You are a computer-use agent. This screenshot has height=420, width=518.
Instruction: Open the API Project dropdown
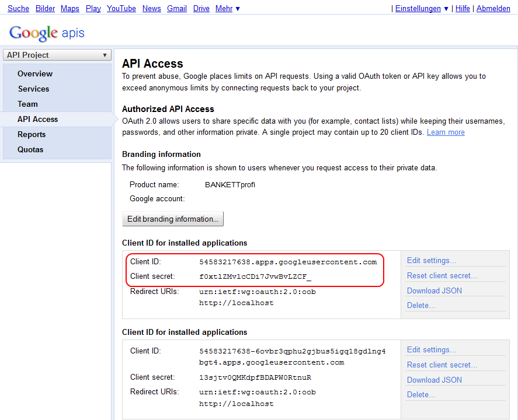click(57, 55)
